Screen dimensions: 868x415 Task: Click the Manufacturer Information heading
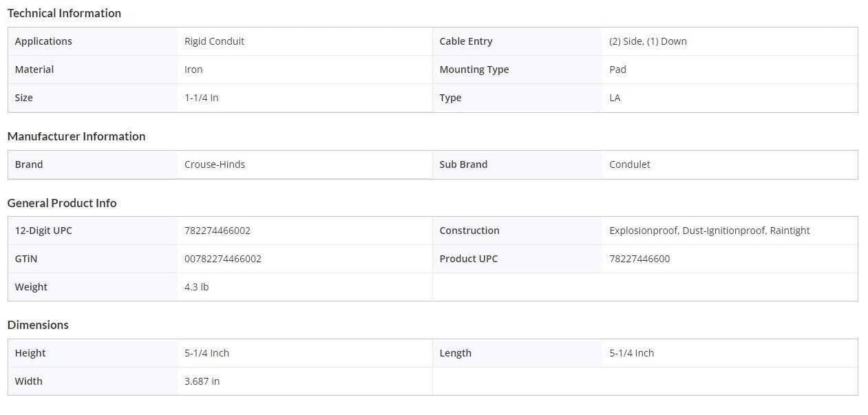pos(76,136)
